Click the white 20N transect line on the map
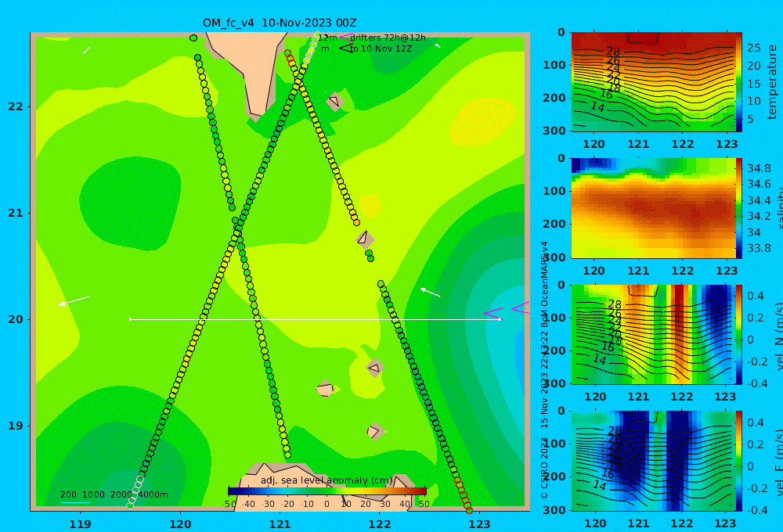The width and height of the screenshot is (783, 532). (315, 319)
